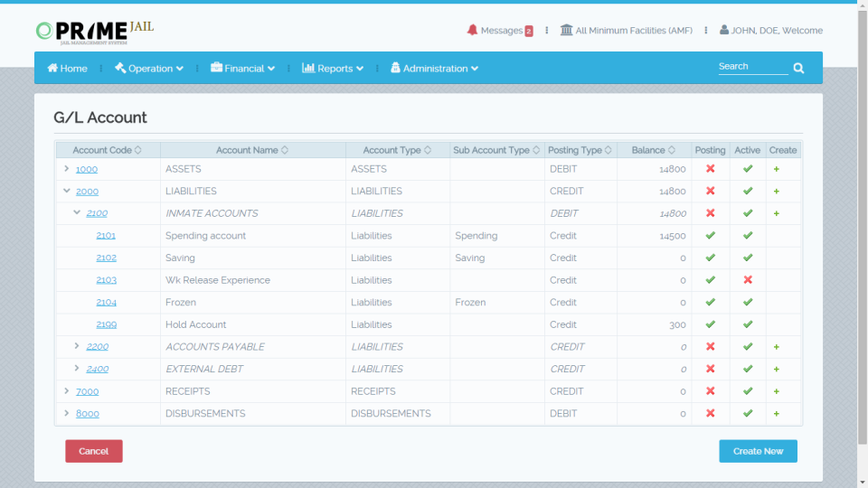Expand account 2200 ACCOUNTS PAYABLE
This screenshot has height=488, width=868.
[77, 346]
